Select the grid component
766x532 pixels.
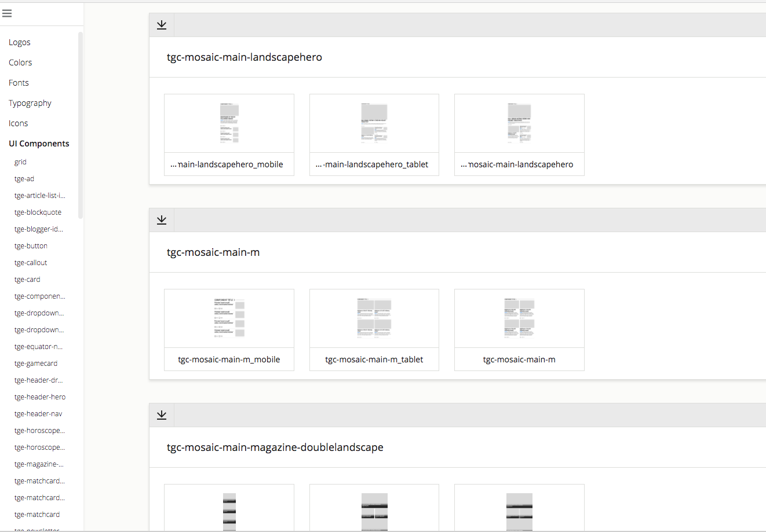coord(20,162)
